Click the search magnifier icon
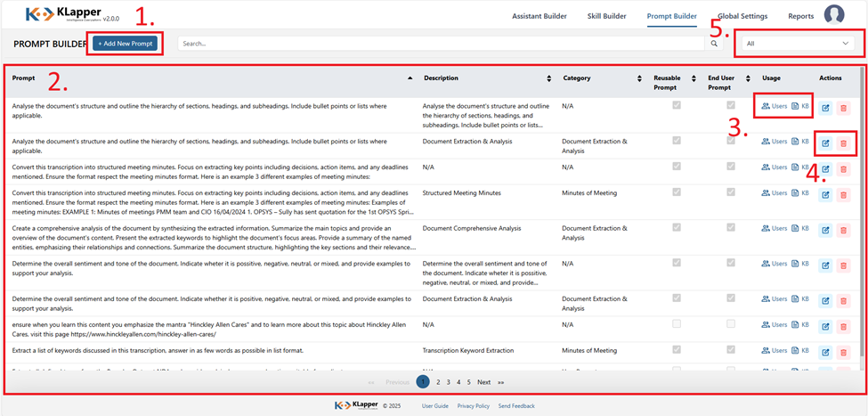The image size is (868, 416). pyautogui.click(x=714, y=44)
